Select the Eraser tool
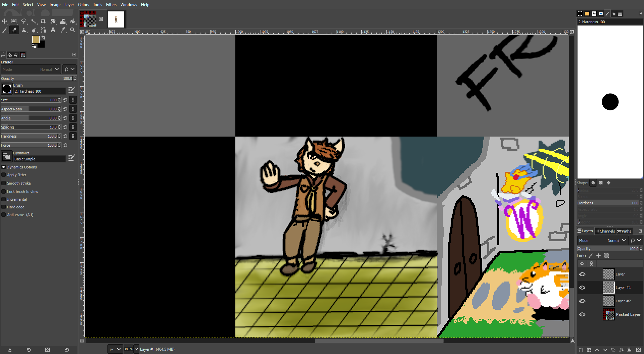Image resolution: width=644 pixels, height=354 pixels. 14,30
